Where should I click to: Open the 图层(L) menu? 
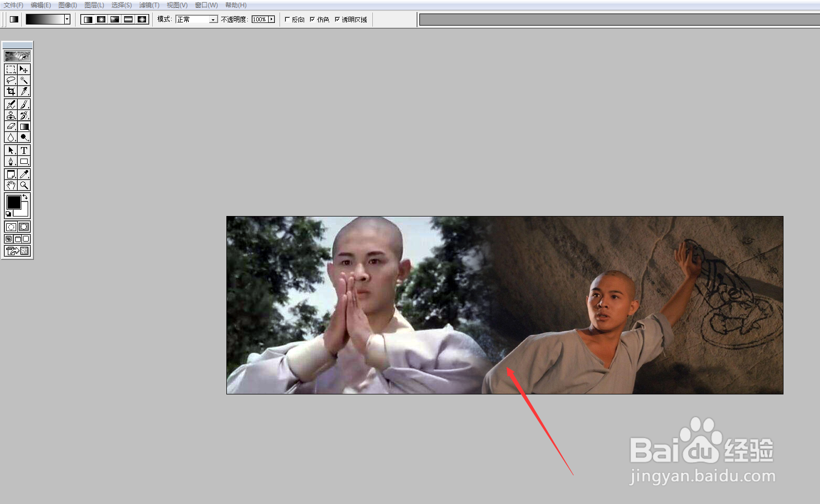94,5
